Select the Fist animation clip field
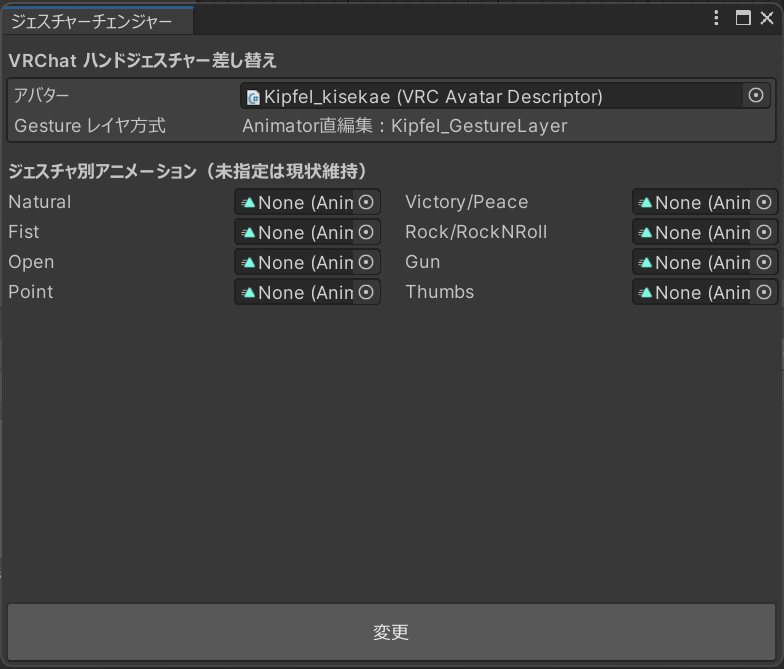Screen dimensions: 784x669 (x=308, y=232)
